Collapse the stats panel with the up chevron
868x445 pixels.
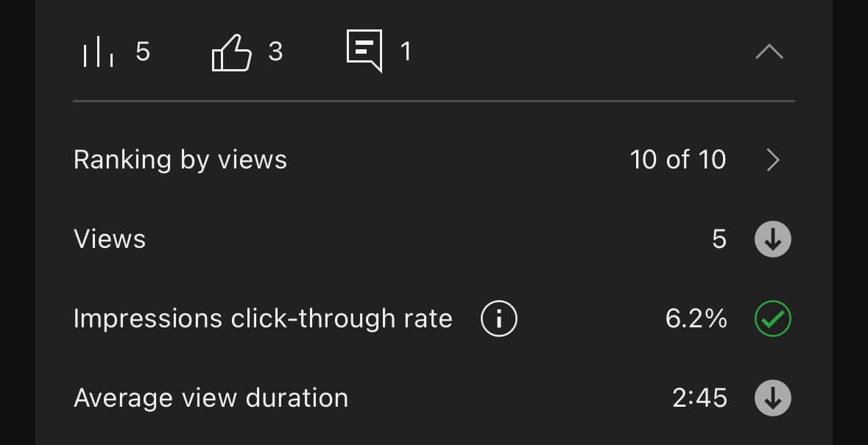(x=769, y=52)
